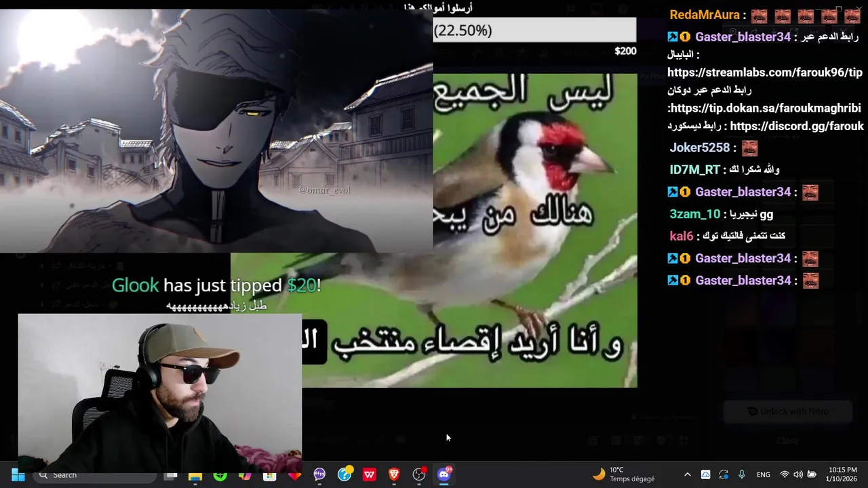Click the ID7M_RT chat username
The height and width of the screenshot is (488, 868).
coord(694,170)
